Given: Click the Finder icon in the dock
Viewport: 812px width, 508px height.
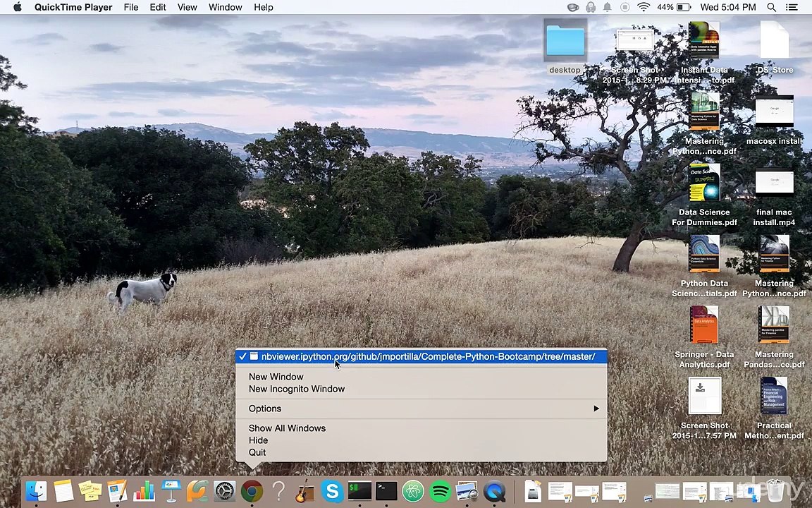Looking at the screenshot, I should click(36, 491).
